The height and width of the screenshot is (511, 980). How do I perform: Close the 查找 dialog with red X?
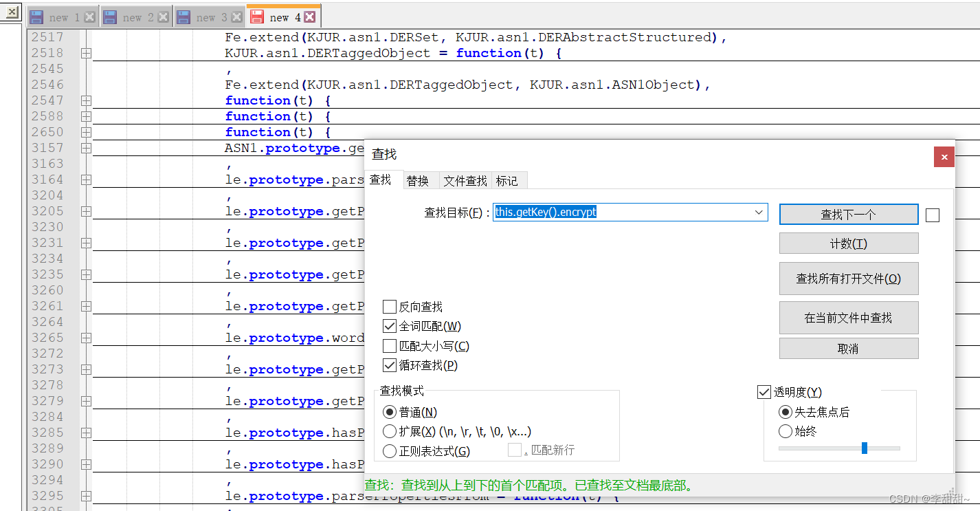click(944, 157)
